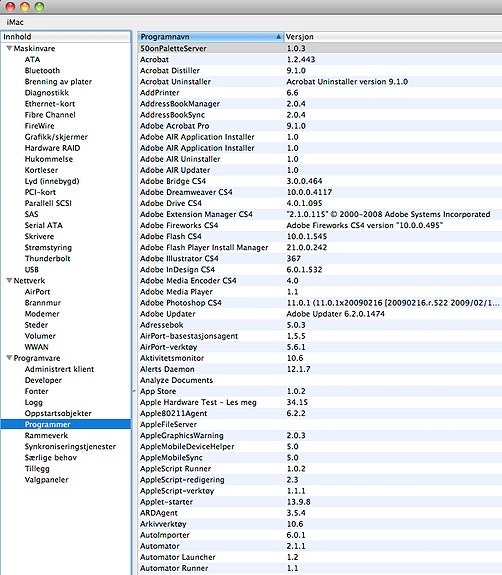502x575 pixels.
Task: Select the Programmer sidebar item
Action: (x=66, y=424)
